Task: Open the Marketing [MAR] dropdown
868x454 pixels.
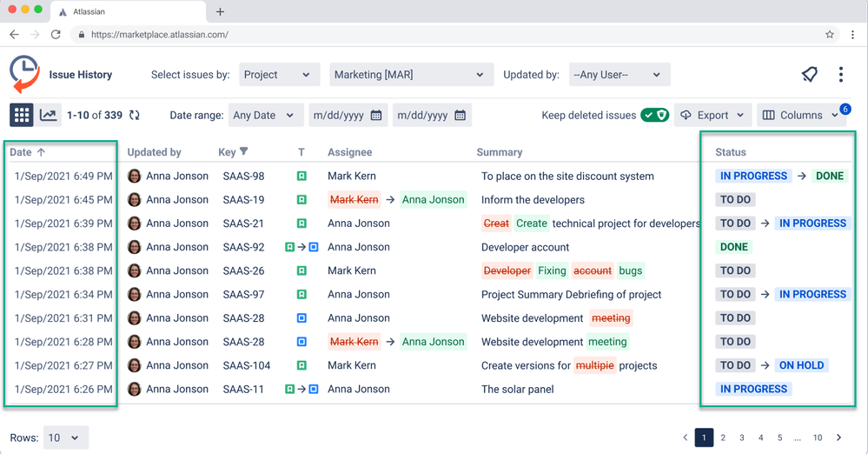Action: click(x=411, y=75)
